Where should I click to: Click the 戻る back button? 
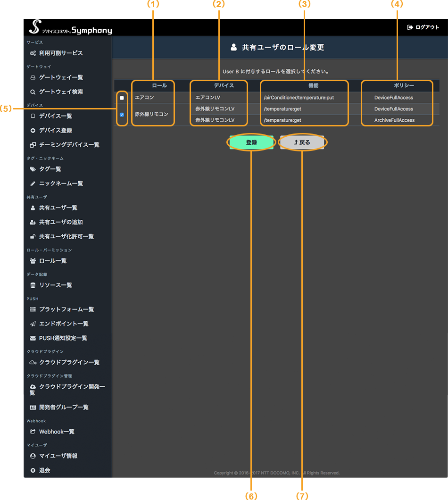302,142
